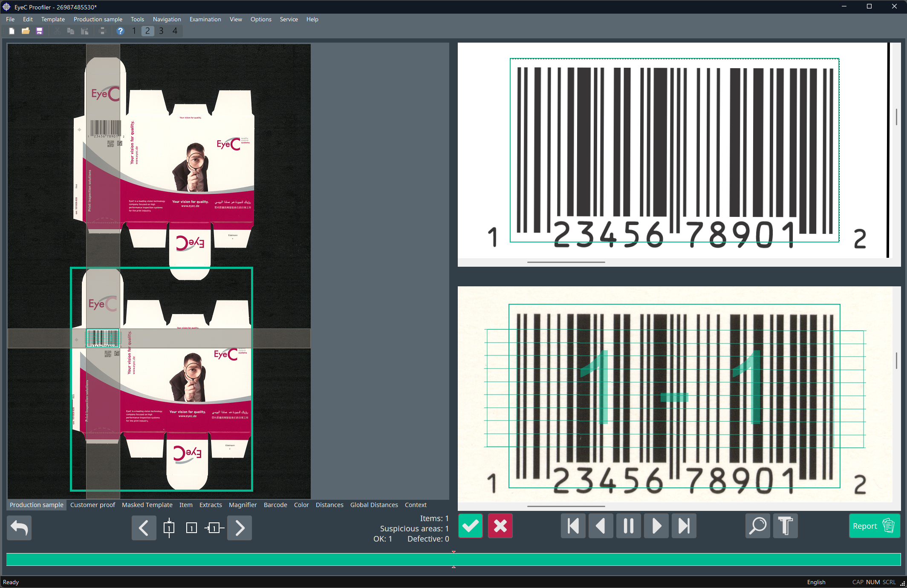
Task: Click the upper barcode view horizontal scrollbar
Action: click(566, 262)
